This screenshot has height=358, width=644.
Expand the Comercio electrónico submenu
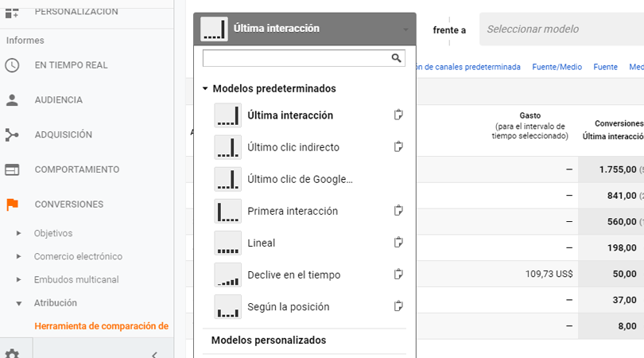pos(18,256)
